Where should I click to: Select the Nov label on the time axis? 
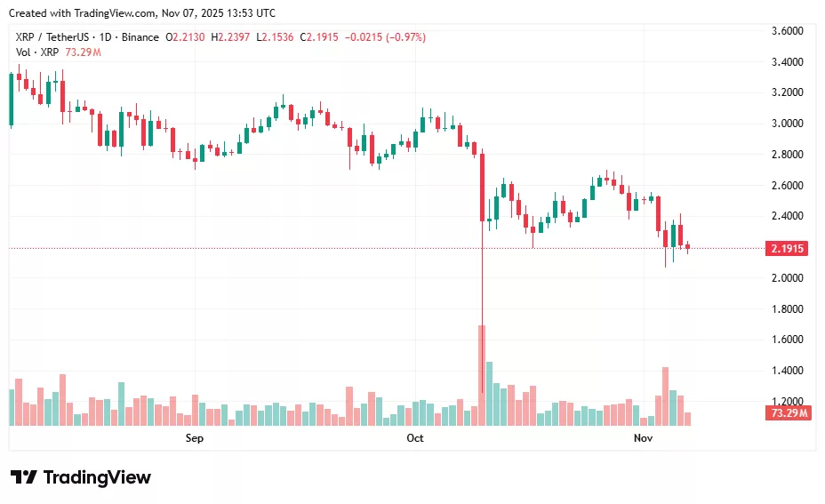click(643, 438)
